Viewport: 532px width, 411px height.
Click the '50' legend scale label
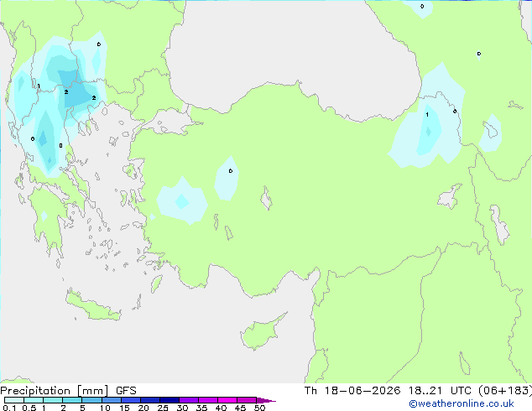coord(259,408)
